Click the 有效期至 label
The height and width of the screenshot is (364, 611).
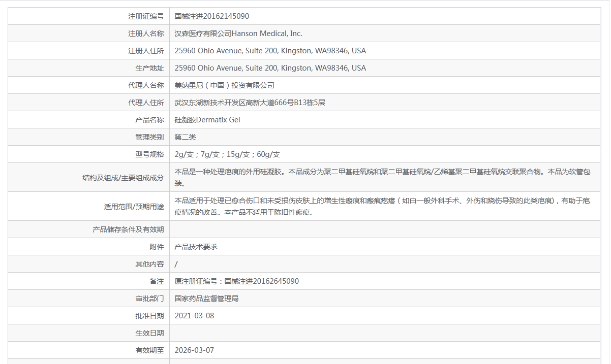(x=149, y=350)
